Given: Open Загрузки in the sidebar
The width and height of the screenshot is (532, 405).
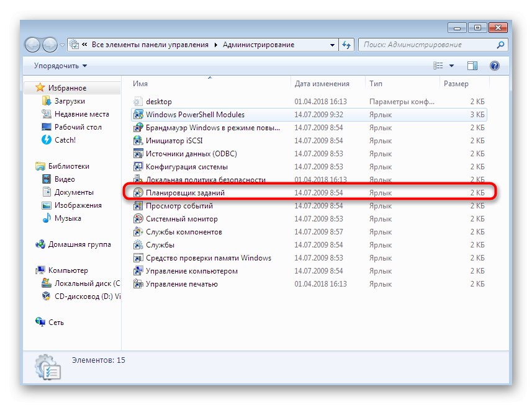Looking at the screenshot, I should 70,101.
